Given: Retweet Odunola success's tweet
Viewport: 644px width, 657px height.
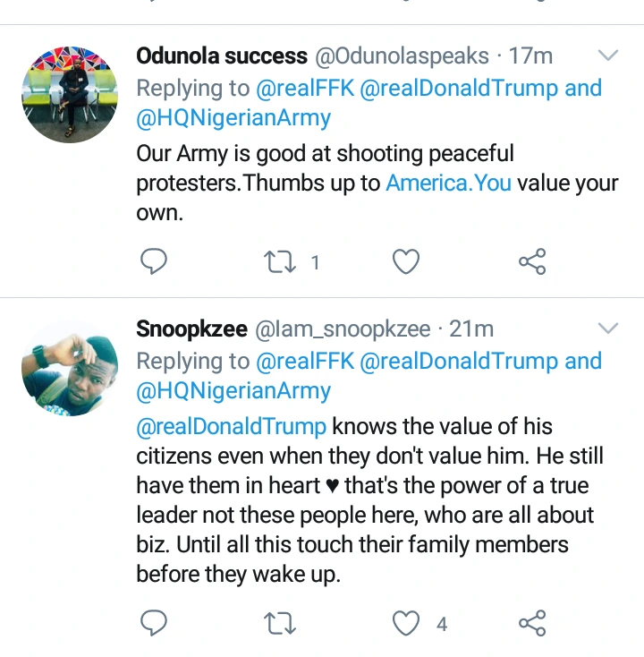Looking at the screenshot, I should (281, 262).
